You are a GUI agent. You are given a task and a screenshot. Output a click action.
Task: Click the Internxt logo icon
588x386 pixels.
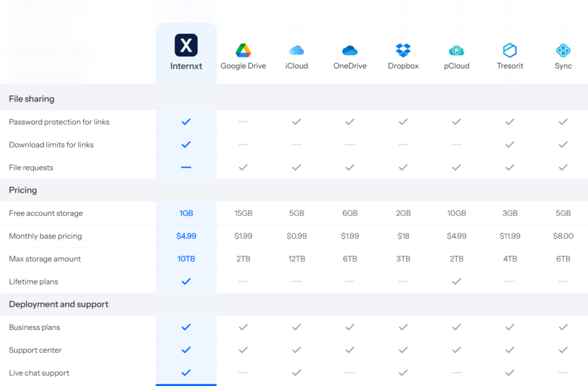[186, 45]
